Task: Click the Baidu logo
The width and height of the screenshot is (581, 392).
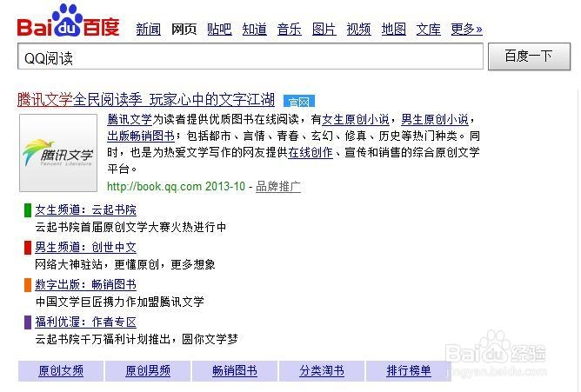Action: point(68,22)
